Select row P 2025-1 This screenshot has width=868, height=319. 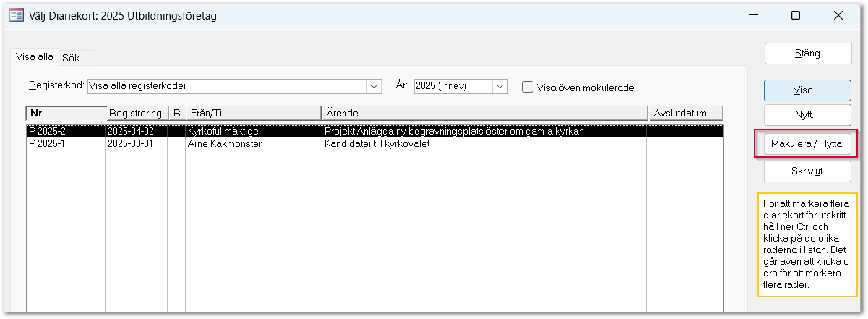coord(374,143)
